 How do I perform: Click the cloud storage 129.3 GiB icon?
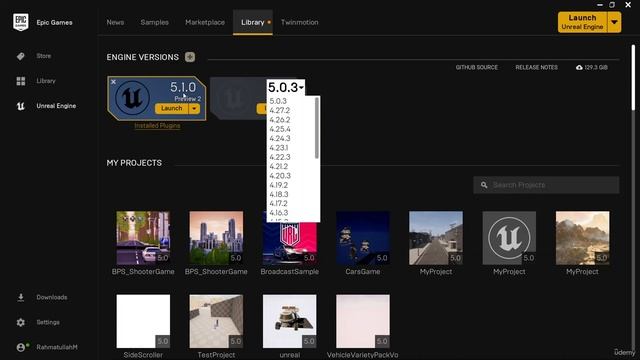click(x=579, y=67)
